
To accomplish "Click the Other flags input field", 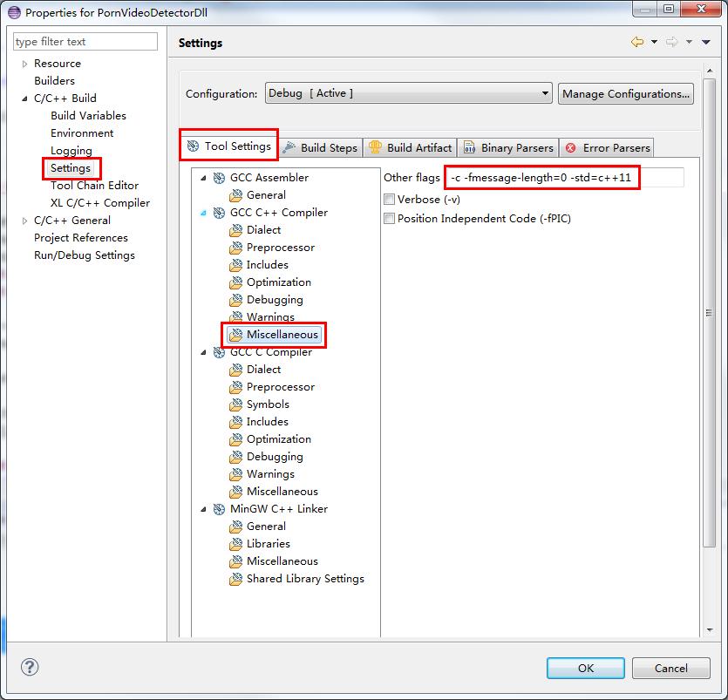I will (564, 177).
